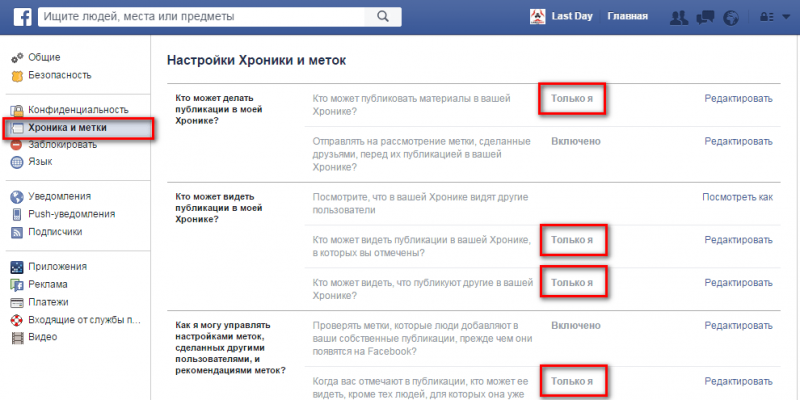
Task: Click the search magnifier button
Action: point(383,17)
